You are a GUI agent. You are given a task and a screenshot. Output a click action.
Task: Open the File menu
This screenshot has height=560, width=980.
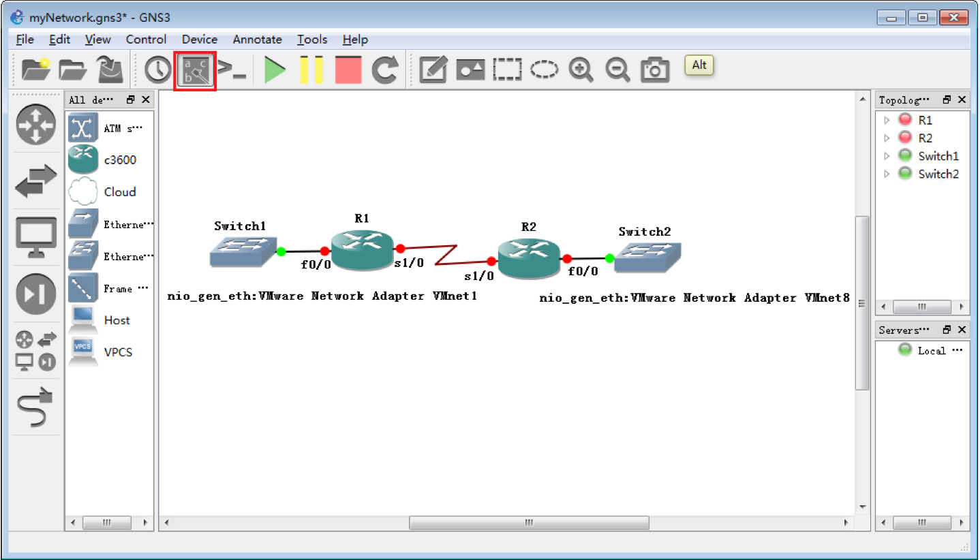(25, 40)
